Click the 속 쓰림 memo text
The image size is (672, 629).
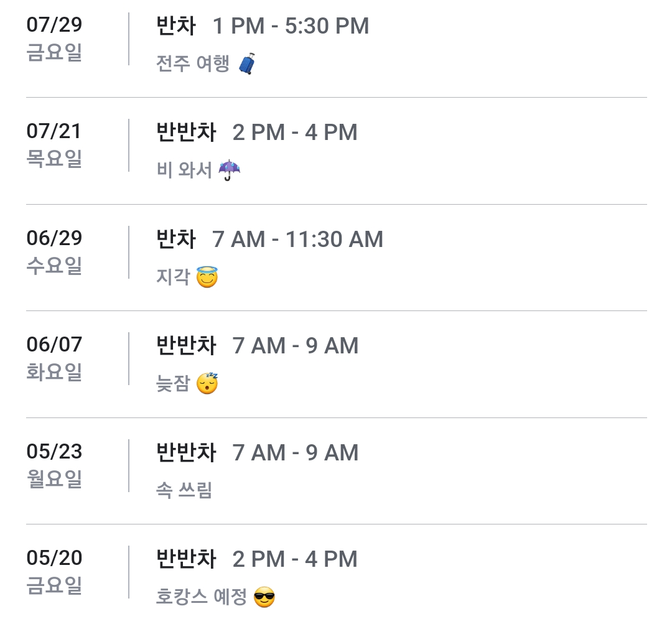click(x=184, y=491)
